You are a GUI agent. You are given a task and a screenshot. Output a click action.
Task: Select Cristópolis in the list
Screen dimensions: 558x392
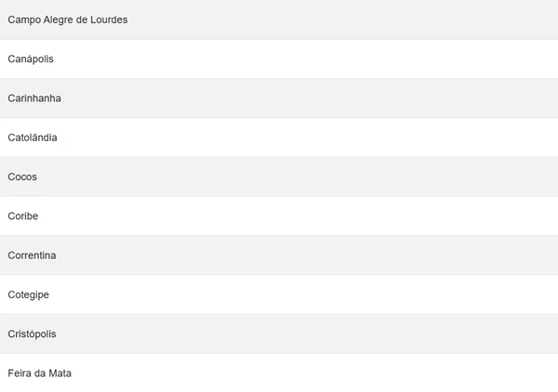click(33, 333)
